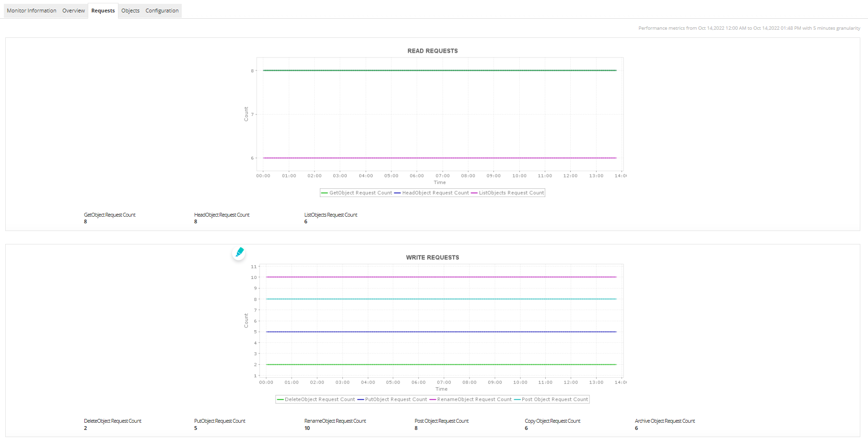Toggle the Post Object Request Count legend entry
Viewport: 868px width, 440px height.
[x=551, y=399]
